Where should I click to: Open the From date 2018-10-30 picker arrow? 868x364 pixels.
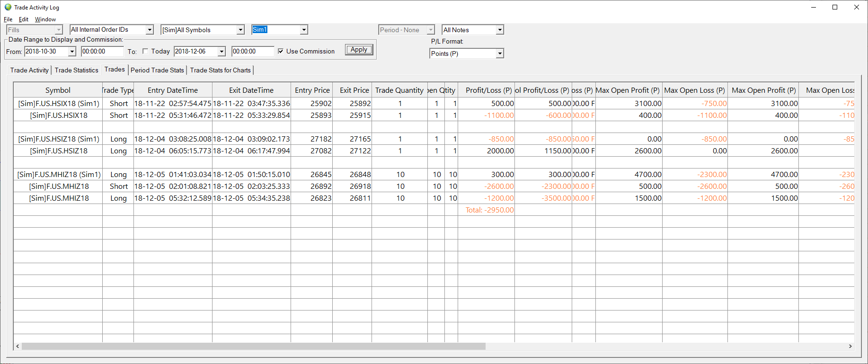pos(72,52)
